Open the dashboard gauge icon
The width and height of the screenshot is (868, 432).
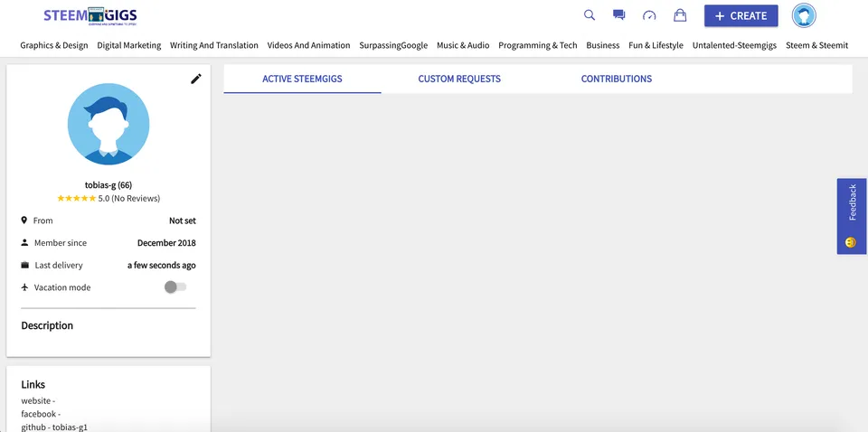[649, 15]
